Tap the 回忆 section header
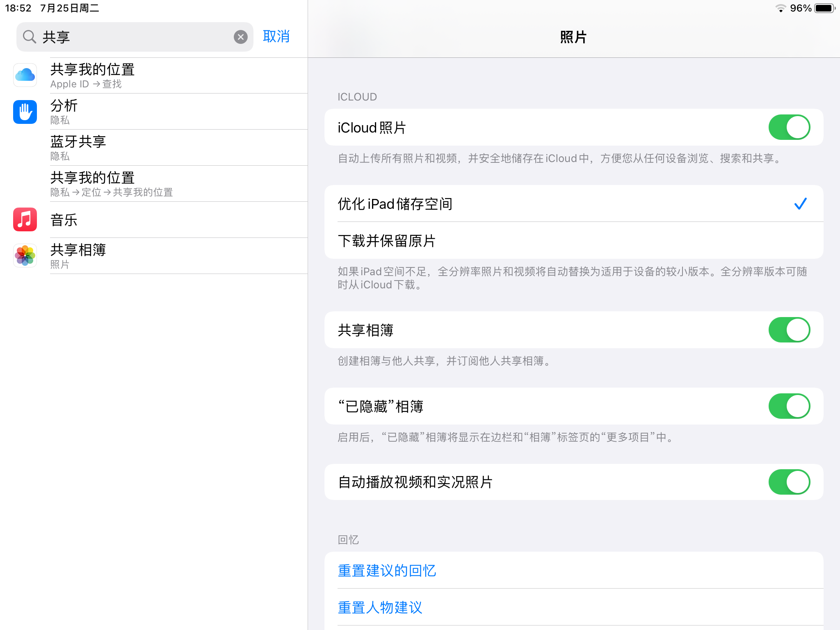This screenshot has width=840, height=630. click(348, 540)
